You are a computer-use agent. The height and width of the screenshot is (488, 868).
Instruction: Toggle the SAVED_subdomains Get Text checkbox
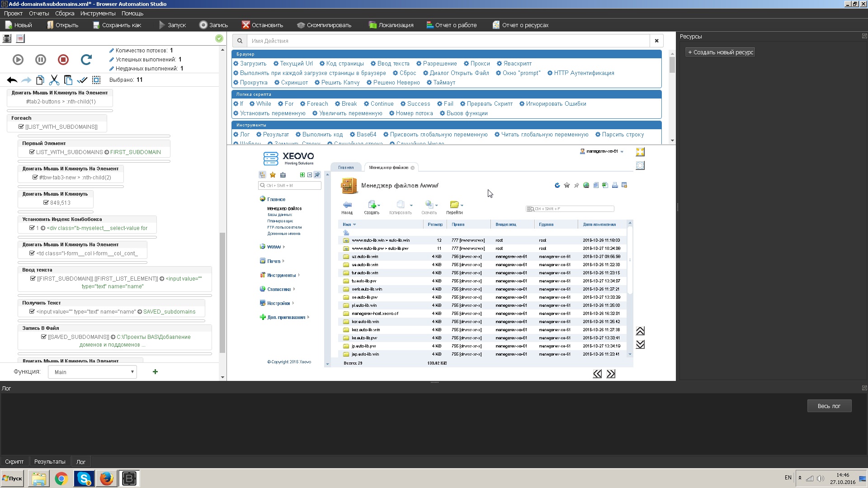[32, 312]
